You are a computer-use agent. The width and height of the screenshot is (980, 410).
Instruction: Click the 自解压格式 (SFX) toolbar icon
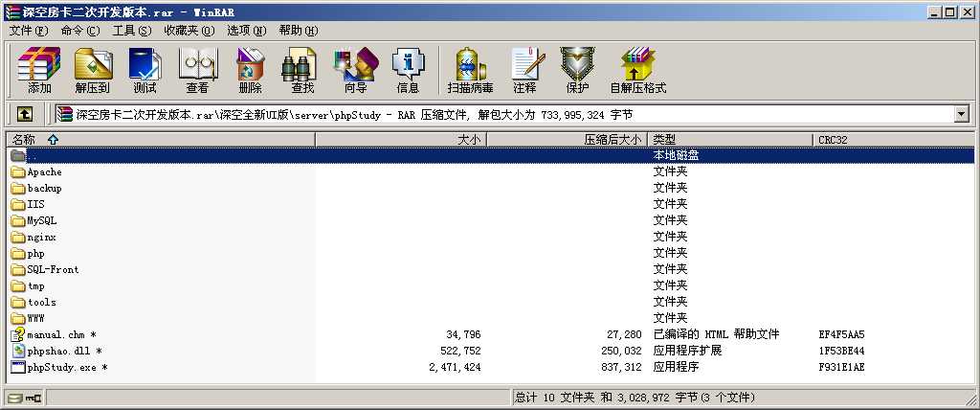pos(638,70)
